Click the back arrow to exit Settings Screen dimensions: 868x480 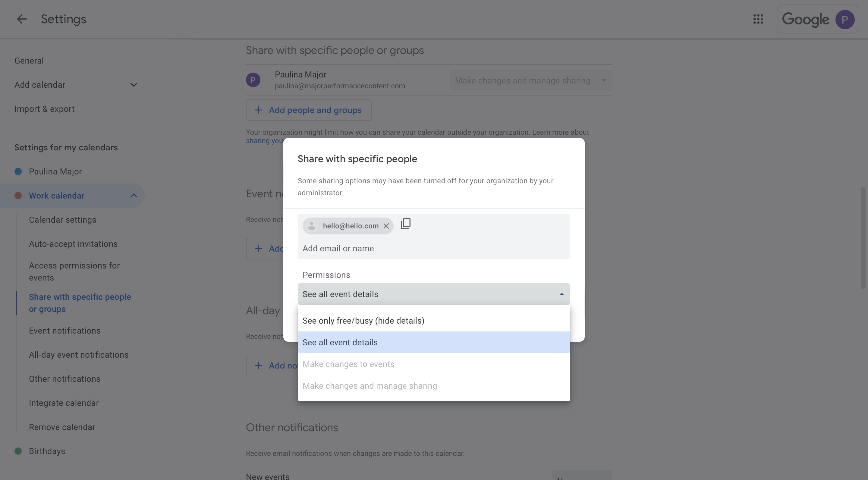coord(21,19)
